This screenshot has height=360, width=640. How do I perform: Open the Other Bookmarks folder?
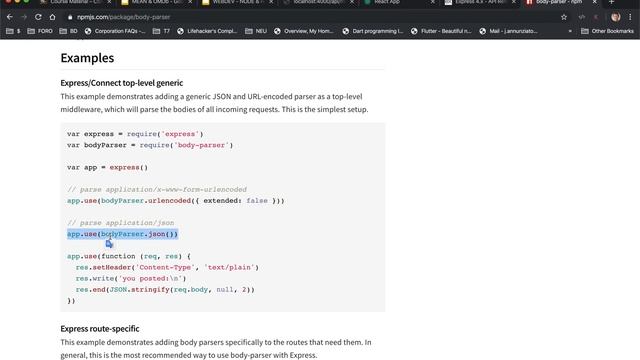click(x=607, y=31)
